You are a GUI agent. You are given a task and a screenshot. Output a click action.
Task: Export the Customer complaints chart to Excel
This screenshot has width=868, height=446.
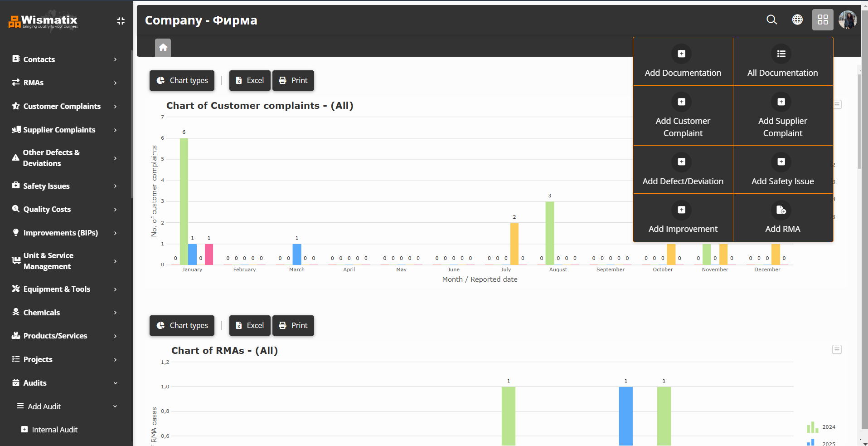point(250,80)
